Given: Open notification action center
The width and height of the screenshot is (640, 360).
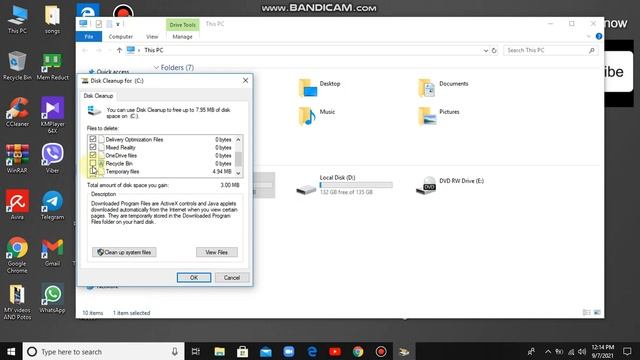Looking at the screenshot, I should click(x=627, y=351).
